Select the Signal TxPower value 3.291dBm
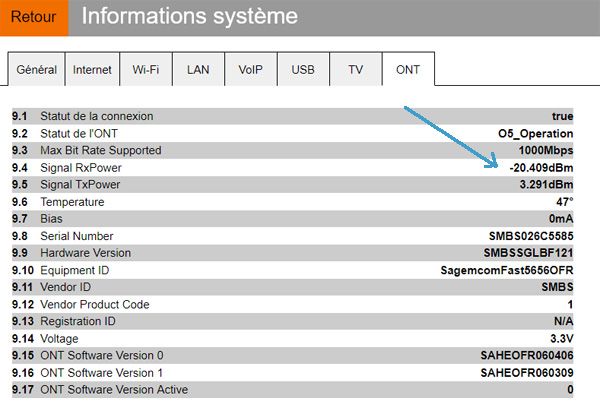The width and height of the screenshot is (600, 414). point(547,184)
